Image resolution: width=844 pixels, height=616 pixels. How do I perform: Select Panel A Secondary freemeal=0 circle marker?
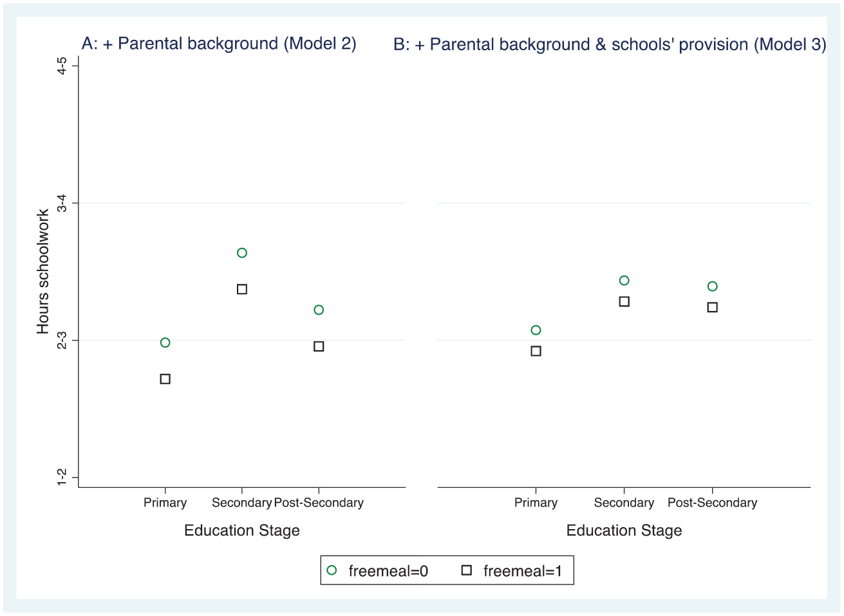(x=242, y=253)
